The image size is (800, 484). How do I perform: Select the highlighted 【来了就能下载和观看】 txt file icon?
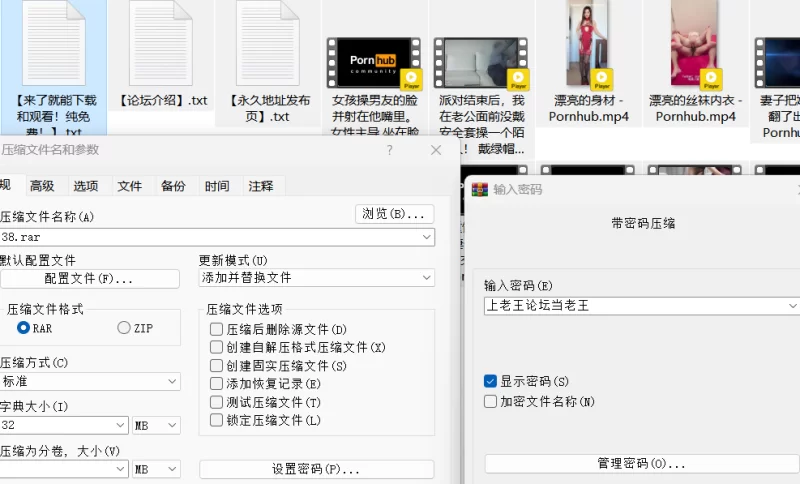pyautogui.click(x=54, y=43)
